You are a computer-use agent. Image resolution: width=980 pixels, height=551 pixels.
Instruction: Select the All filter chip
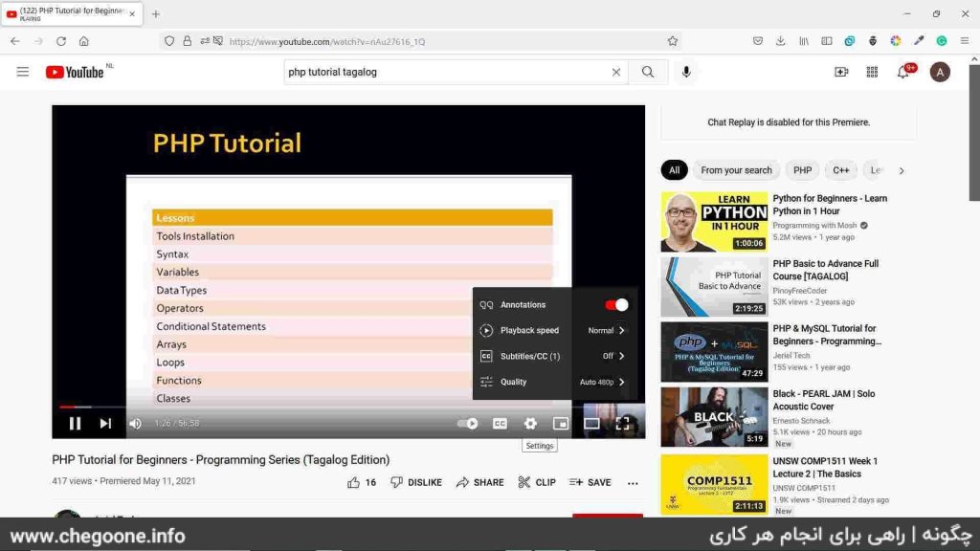674,170
